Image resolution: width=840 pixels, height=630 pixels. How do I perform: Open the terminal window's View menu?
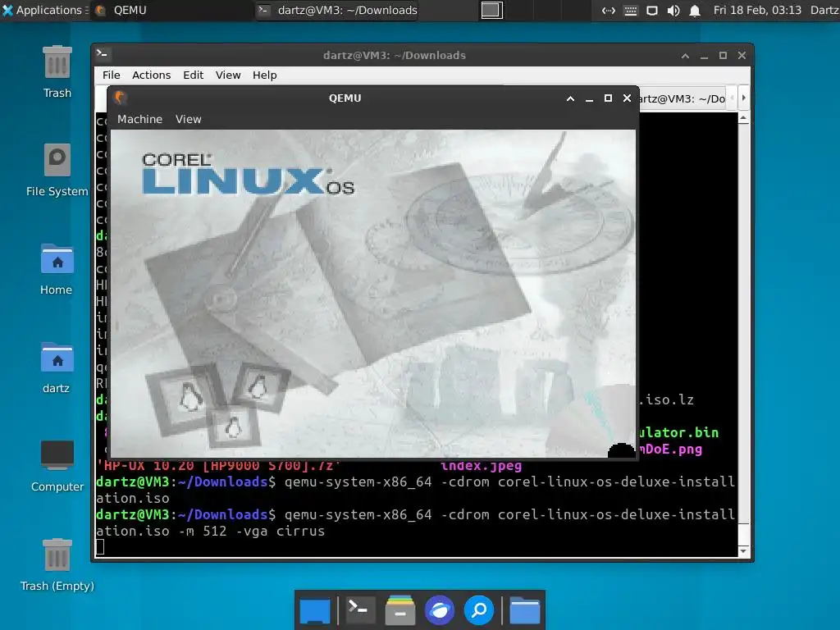[x=228, y=75]
